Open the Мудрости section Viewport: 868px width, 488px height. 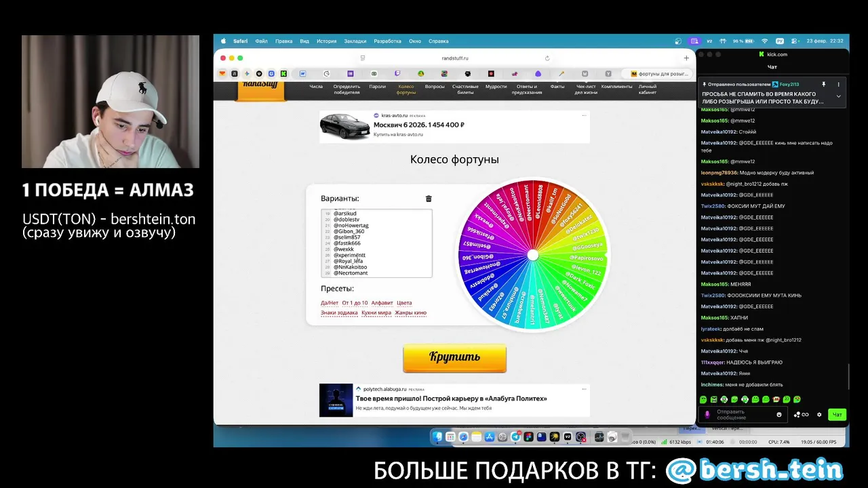(x=496, y=87)
